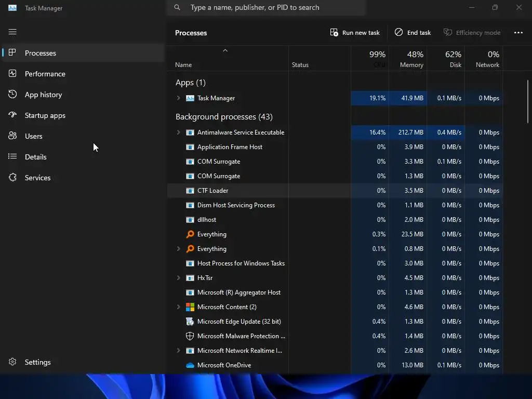The height and width of the screenshot is (399, 532).
Task: Click the CTF Loader process icon
Action: pyautogui.click(x=190, y=191)
